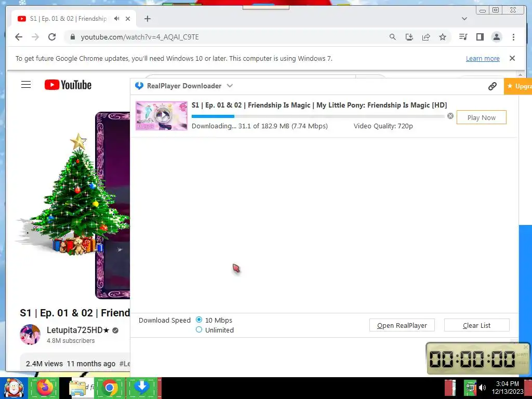Switch to Chrome on the taskbar
This screenshot has height=399, width=532.
point(109,388)
